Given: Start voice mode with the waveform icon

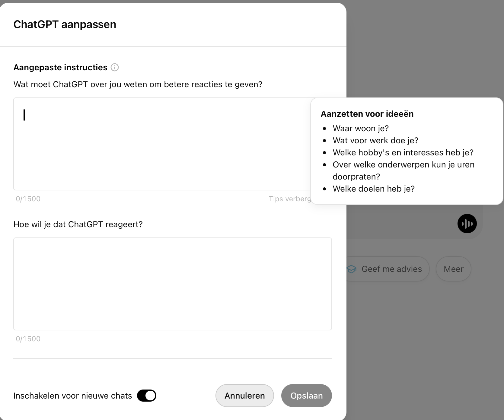Looking at the screenshot, I should pyautogui.click(x=467, y=224).
